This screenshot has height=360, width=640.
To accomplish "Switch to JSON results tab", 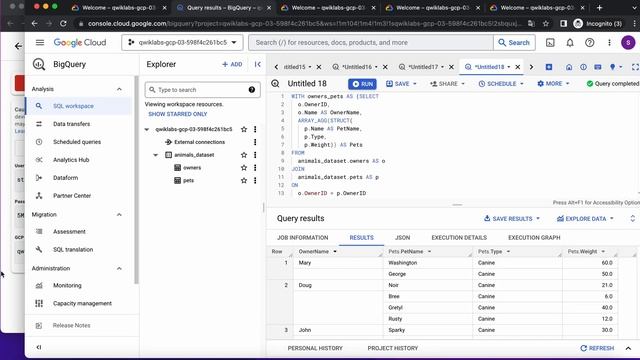I will [402, 238].
